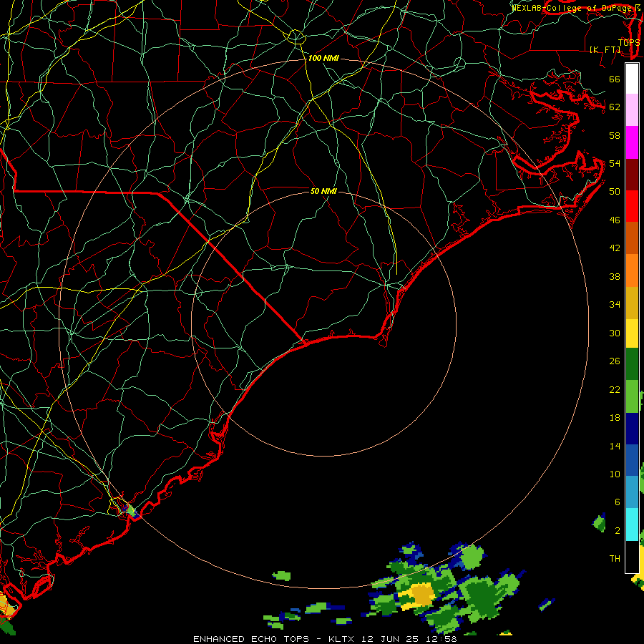Click legend value '30'
Image resolution: width=644 pixels, height=644 pixels.
(x=615, y=333)
